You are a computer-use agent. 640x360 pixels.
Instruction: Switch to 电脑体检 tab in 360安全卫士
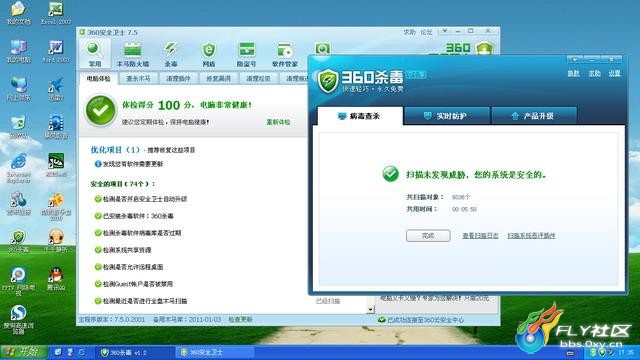coord(98,78)
